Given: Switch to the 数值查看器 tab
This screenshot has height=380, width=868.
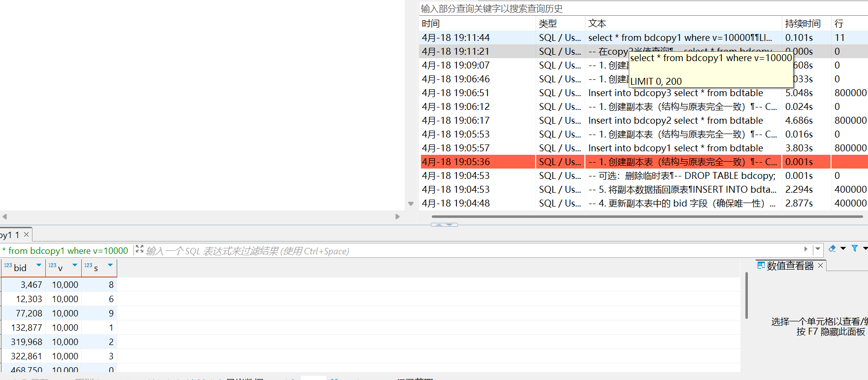Looking at the screenshot, I should (789, 266).
